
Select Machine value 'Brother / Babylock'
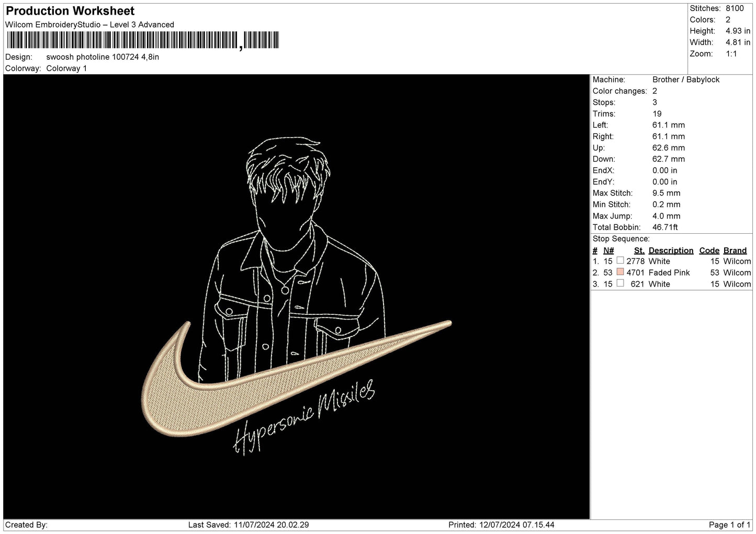pyautogui.click(x=686, y=79)
